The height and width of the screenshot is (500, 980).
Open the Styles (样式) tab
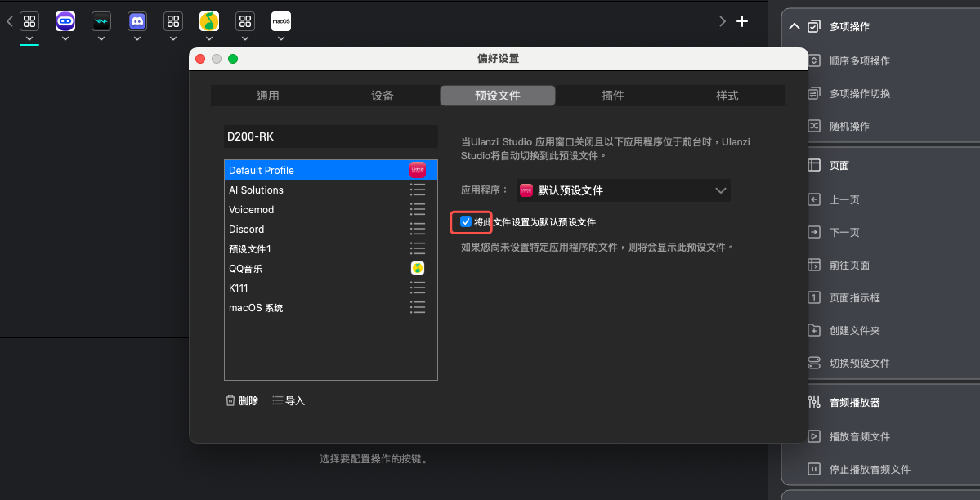pyautogui.click(x=727, y=96)
